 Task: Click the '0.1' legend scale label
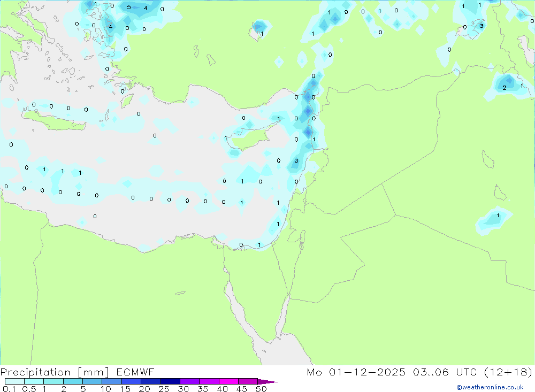tap(9, 389)
